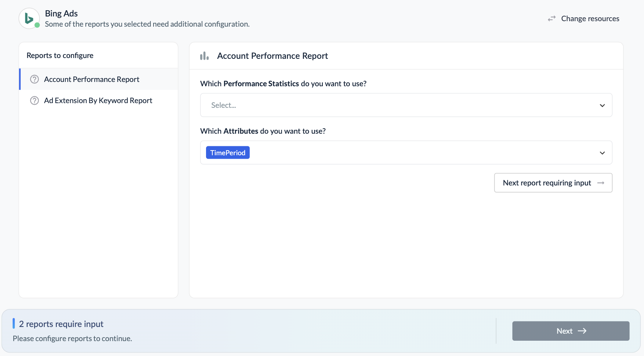Select Ad Extension By Keyword Report in sidebar

click(99, 100)
